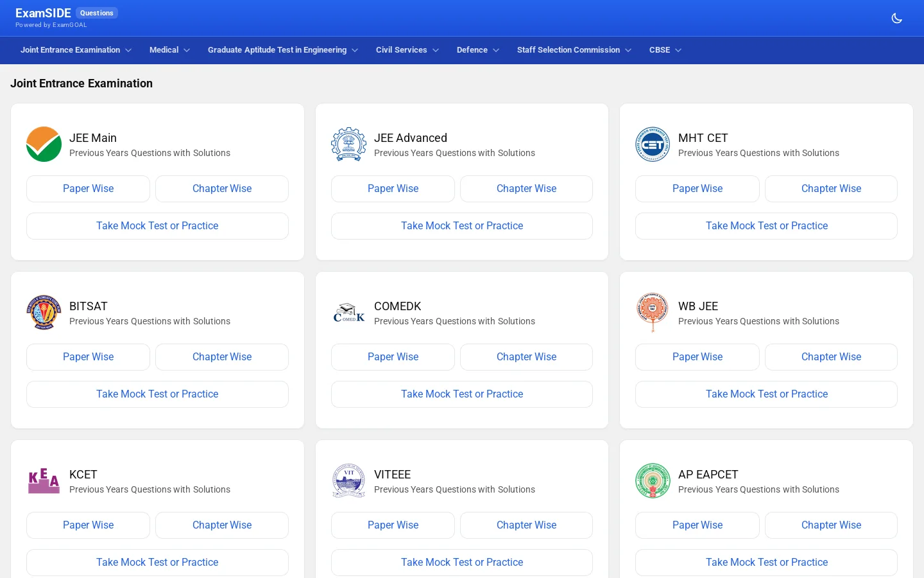Image resolution: width=924 pixels, height=578 pixels.
Task: Click the Questions badge beside ExamSIDE
Action: pos(97,13)
